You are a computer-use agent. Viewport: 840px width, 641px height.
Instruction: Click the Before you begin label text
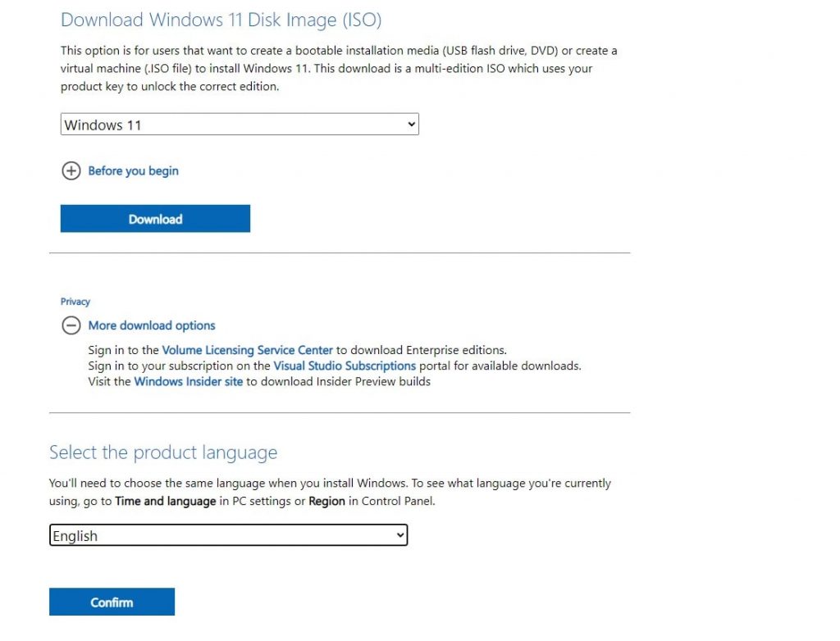pyautogui.click(x=133, y=170)
